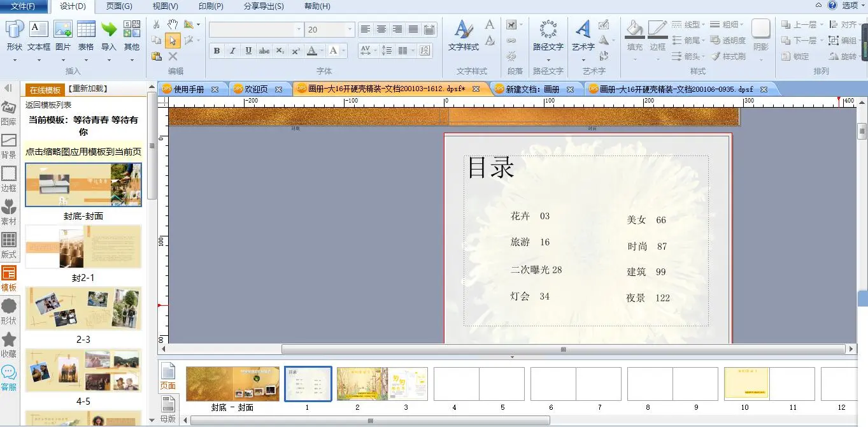Toggle bold text formatting
This screenshot has height=427, width=868.
click(217, 51)
